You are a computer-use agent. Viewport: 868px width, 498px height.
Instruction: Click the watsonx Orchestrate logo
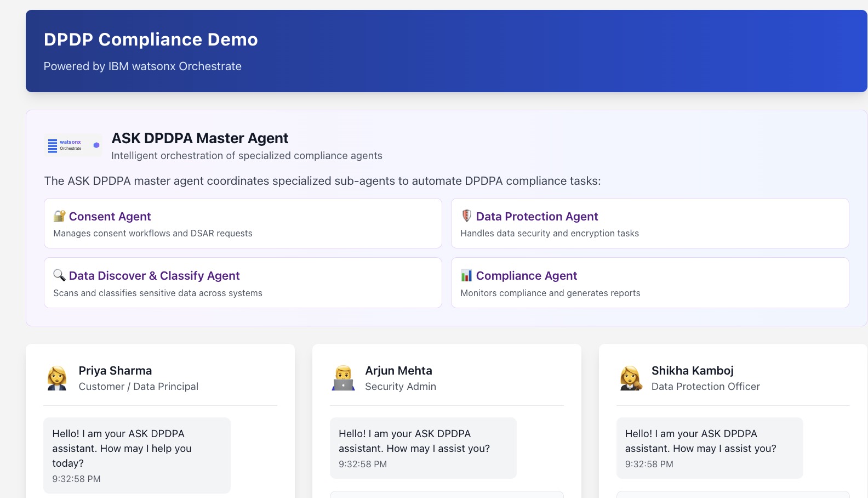[x=73, y=145]
